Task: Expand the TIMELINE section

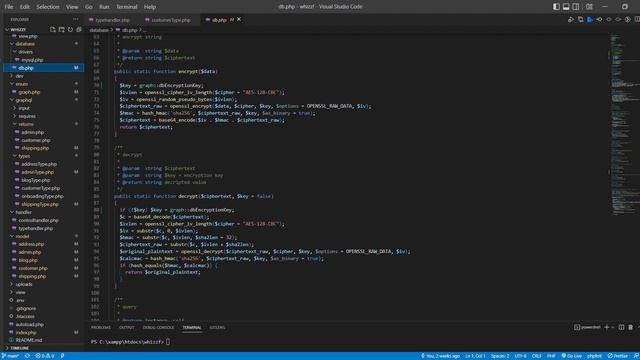Action: 19,348
